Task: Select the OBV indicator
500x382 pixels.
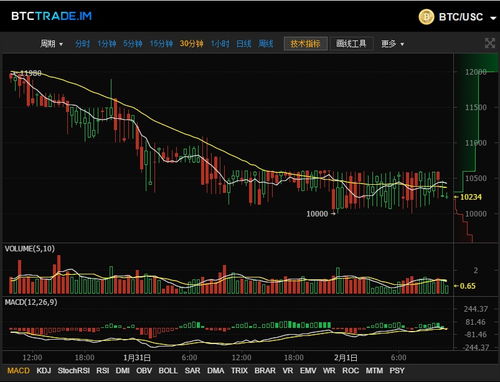Action: [144, 371]
